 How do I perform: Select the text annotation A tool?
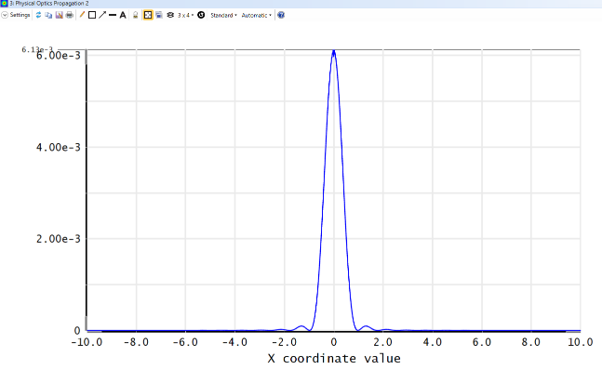coord(123,15)
